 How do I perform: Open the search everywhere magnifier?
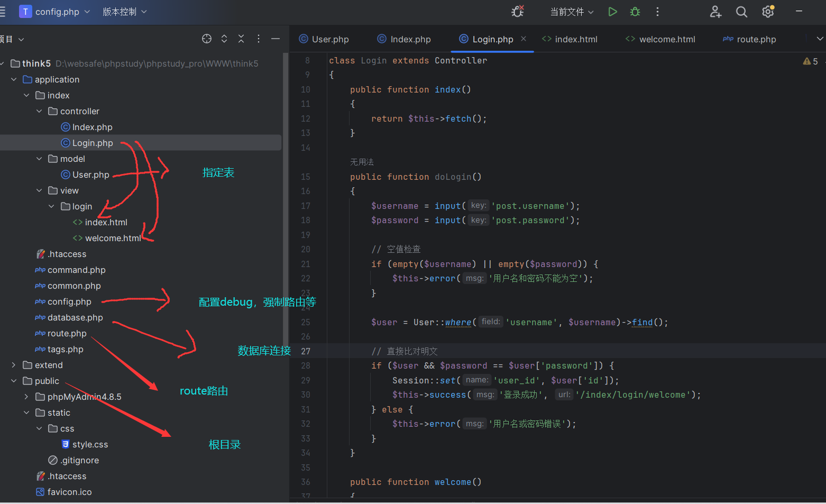click(x=741, y=12)
